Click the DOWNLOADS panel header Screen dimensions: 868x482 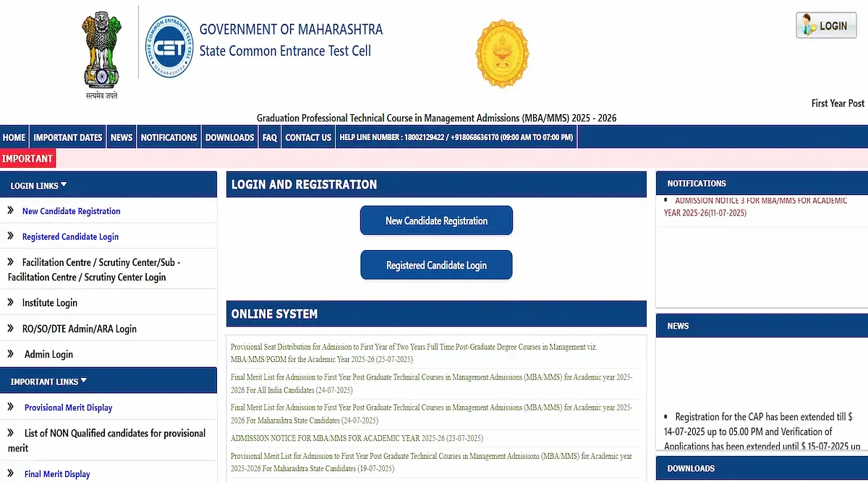(x=762, y=468)
